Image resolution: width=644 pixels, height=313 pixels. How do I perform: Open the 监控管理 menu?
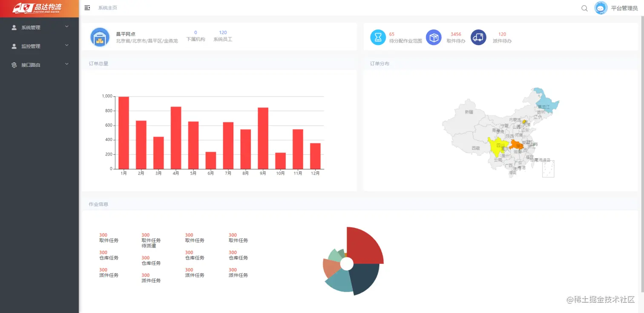click(39, 46)
